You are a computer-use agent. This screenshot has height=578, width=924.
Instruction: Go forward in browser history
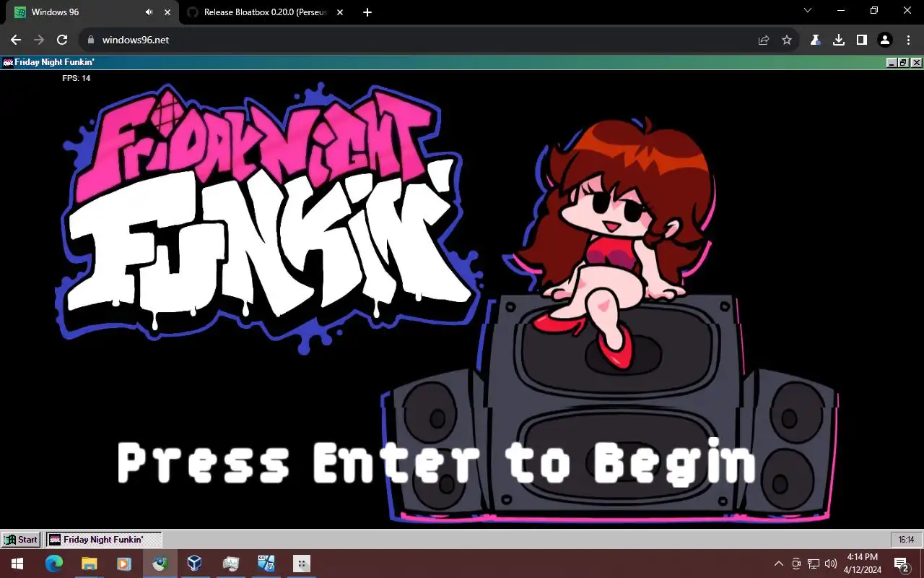point(39,40)
